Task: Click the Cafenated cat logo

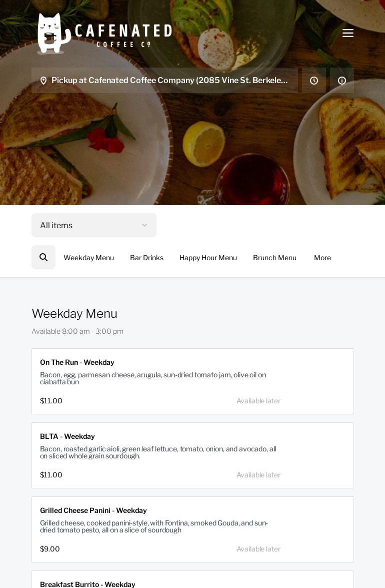Action: pyautogui.click(x=52, y=34)
